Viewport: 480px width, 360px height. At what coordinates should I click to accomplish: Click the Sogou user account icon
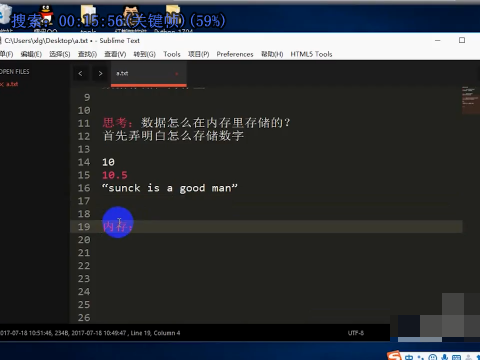pos(468,357)
